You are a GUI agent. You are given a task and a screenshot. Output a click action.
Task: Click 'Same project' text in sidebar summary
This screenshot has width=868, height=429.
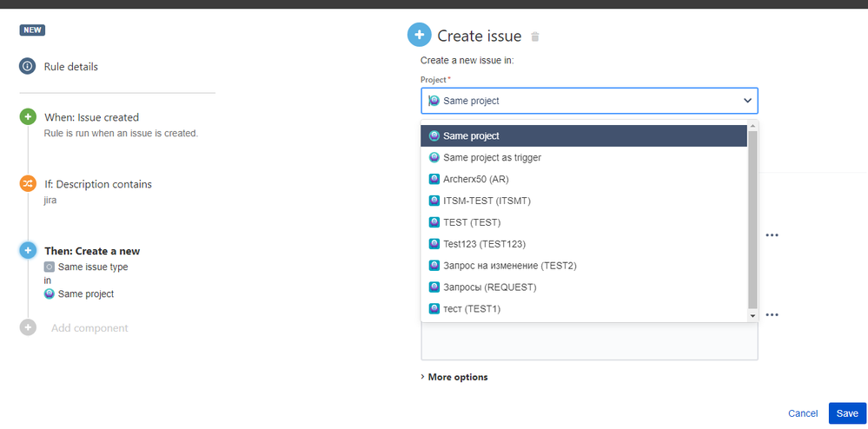click(x=86, y=294)
